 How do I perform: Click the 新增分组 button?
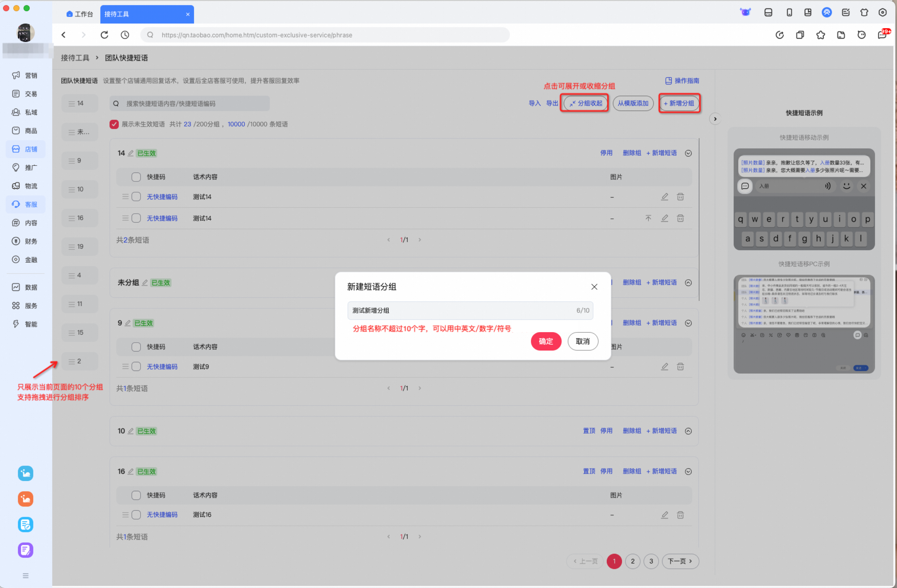pyautogui.click(x=679, y=103)
